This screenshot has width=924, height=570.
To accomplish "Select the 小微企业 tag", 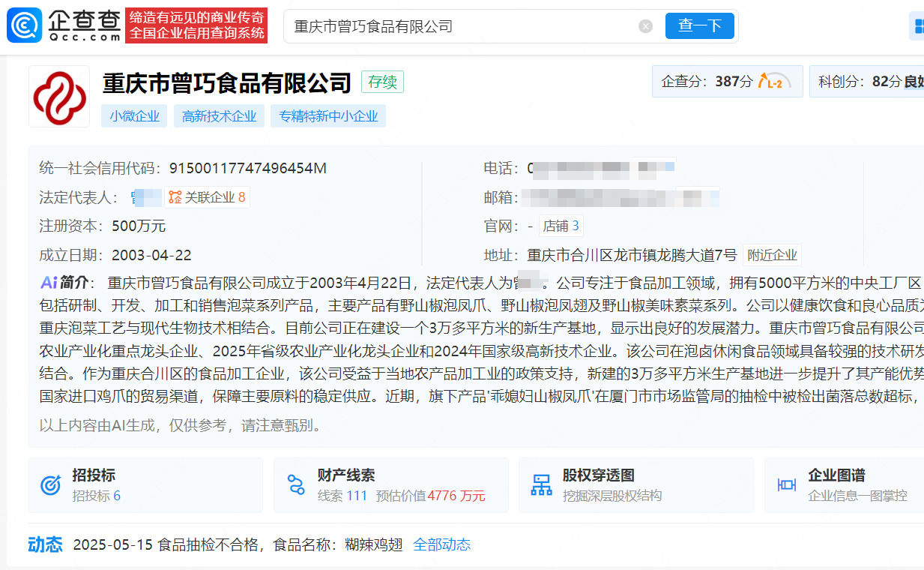I will pos(135,115).
